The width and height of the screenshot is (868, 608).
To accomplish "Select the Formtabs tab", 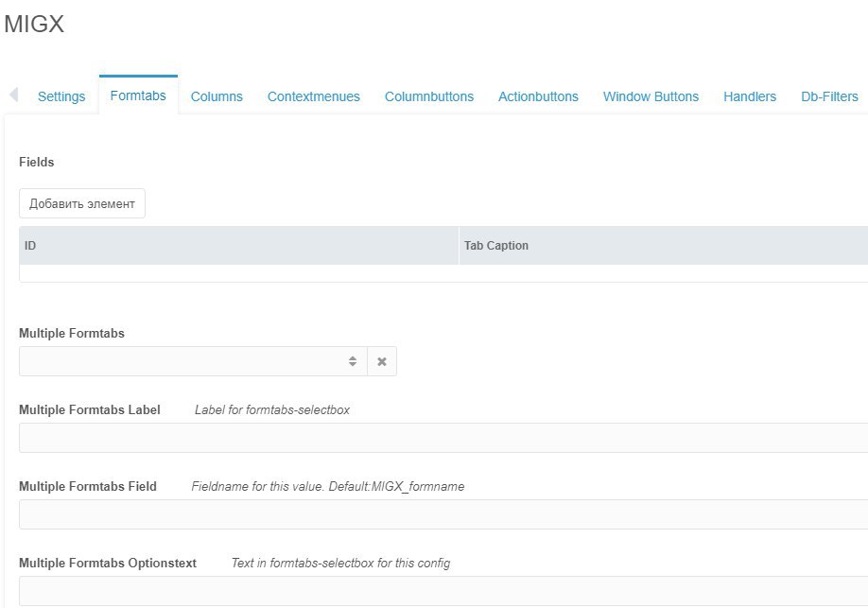I will pos(138,96).
